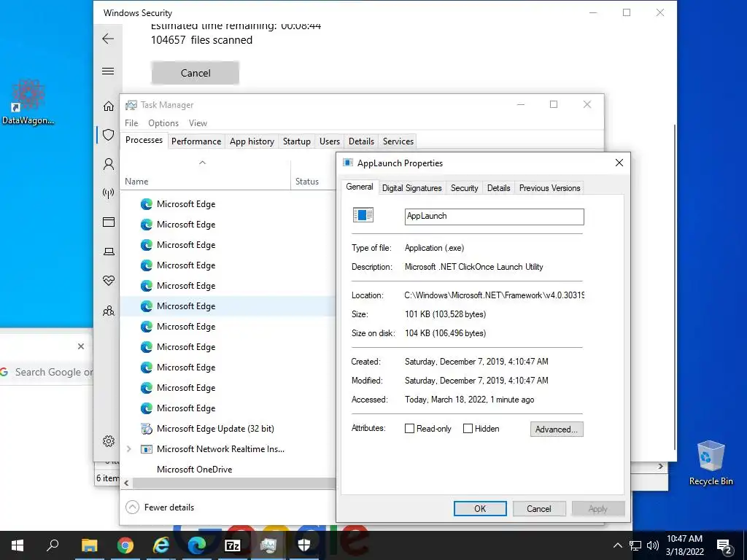Switch to Windows Security taskbar icon
This screenshot has width=747, height=560.
(304, 545)
